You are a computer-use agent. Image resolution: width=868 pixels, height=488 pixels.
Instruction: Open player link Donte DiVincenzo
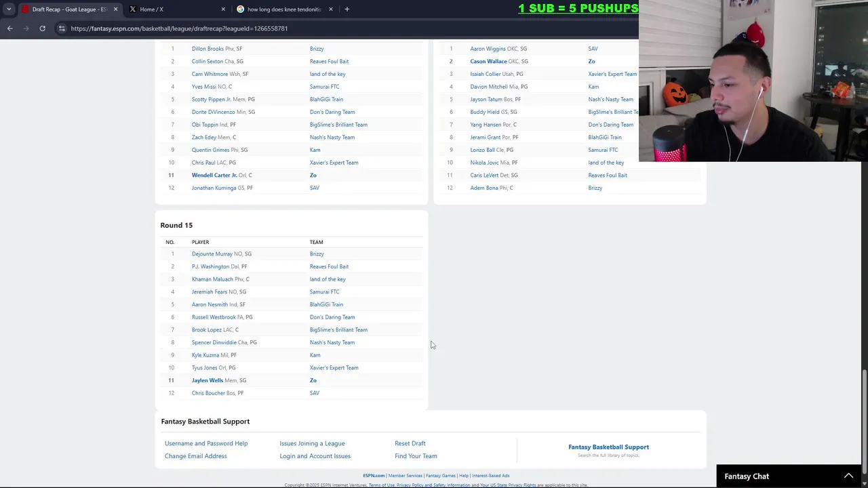pyautogui.click(x=214, y=112)
